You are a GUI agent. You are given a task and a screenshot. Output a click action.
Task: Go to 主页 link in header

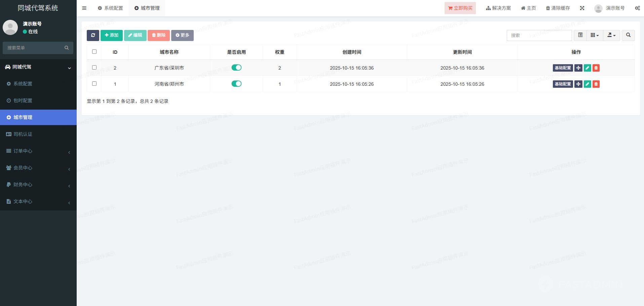click(x=528, y=8)
